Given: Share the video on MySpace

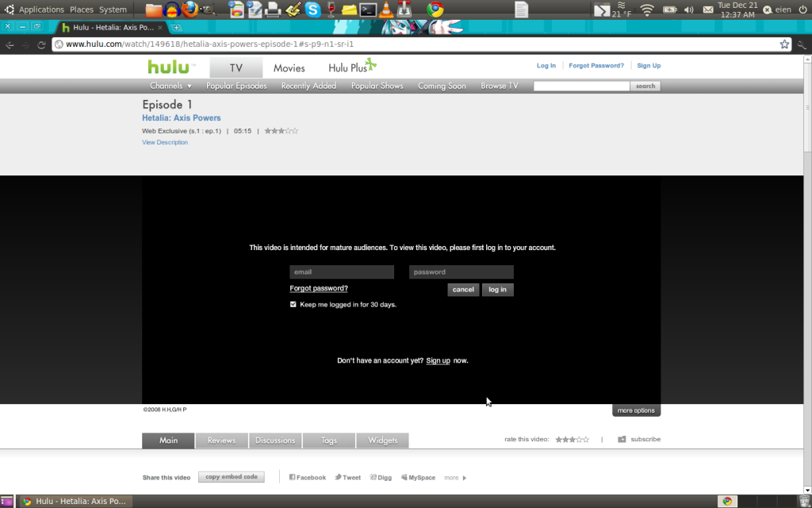Looking at the screenshot, I should [x=418, y=477].
